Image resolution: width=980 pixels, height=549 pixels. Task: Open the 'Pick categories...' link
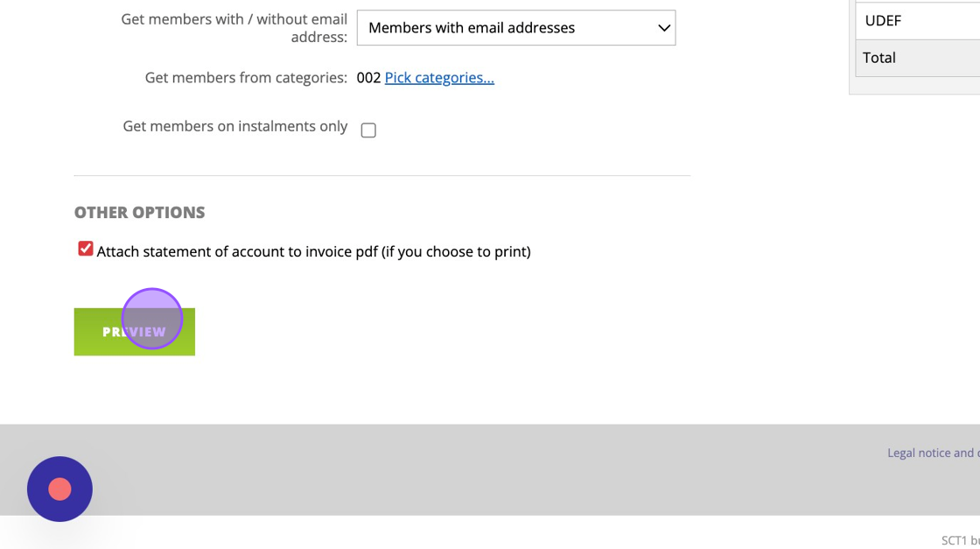[439, 78]
